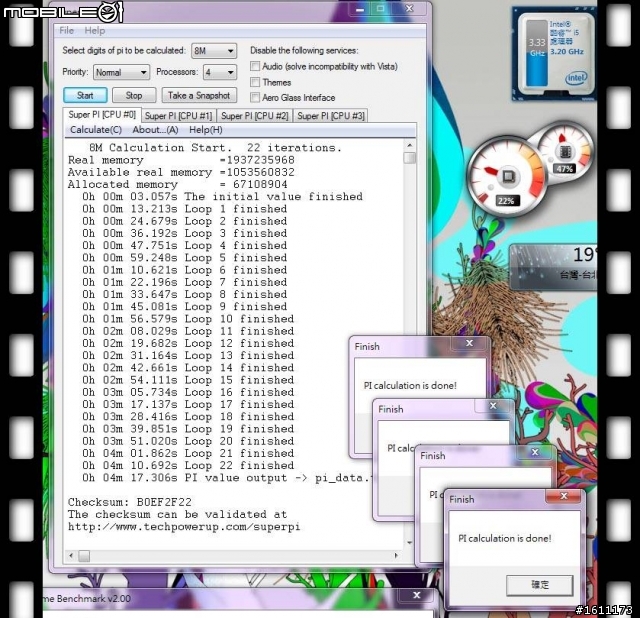Screen dimensions: 640x618
Task: Switch to Super PI [CPU #0] tab
Action: tap(102, 115)
